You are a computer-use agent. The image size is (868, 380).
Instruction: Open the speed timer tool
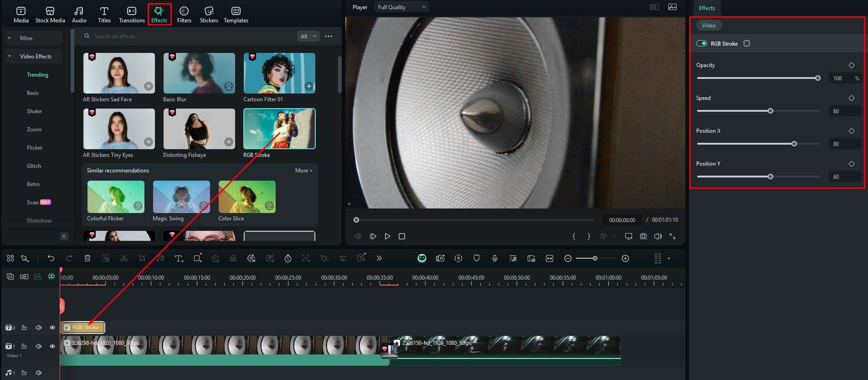288,259
